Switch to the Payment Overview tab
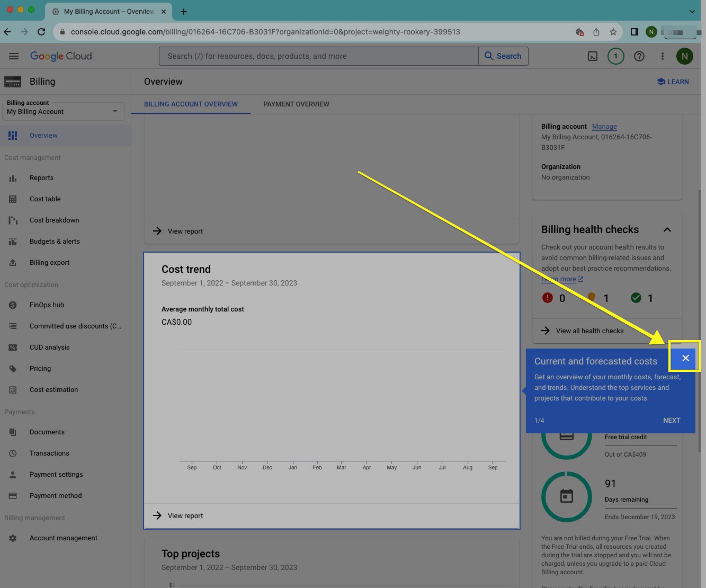Image resolution: width=706 pixels, height=588 pixels. tap(296, 104)
